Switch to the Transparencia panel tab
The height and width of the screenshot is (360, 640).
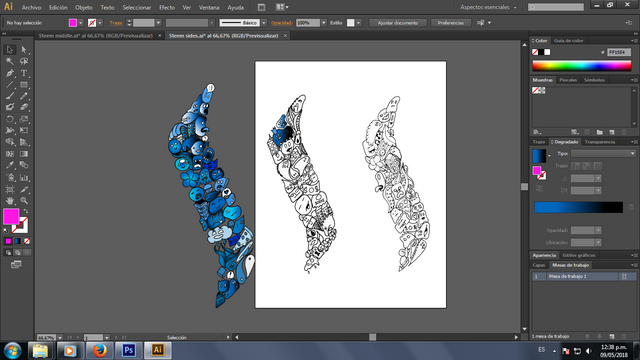600,142
